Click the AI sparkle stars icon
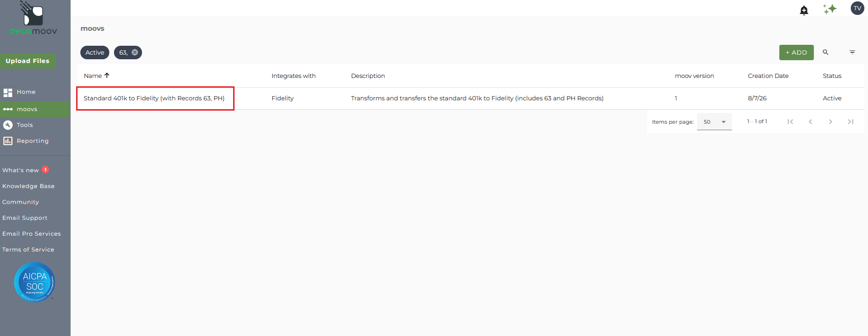The image size is (868, 336). click(x=830, y=9)
